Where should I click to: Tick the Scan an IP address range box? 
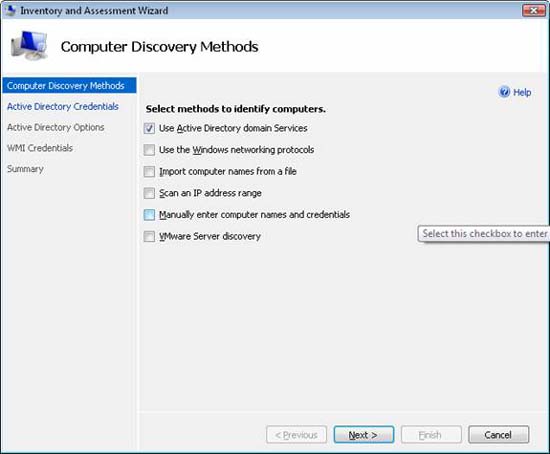click(149, 193)
